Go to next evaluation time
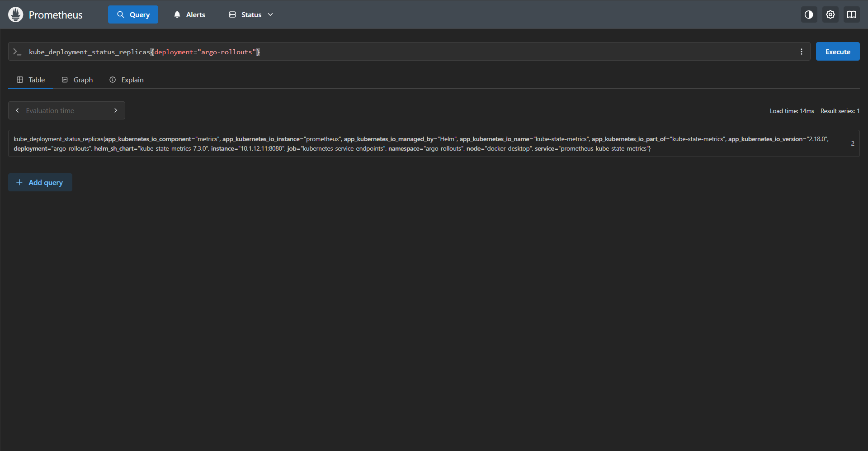 pyautogui.click(x=116, y=110)
